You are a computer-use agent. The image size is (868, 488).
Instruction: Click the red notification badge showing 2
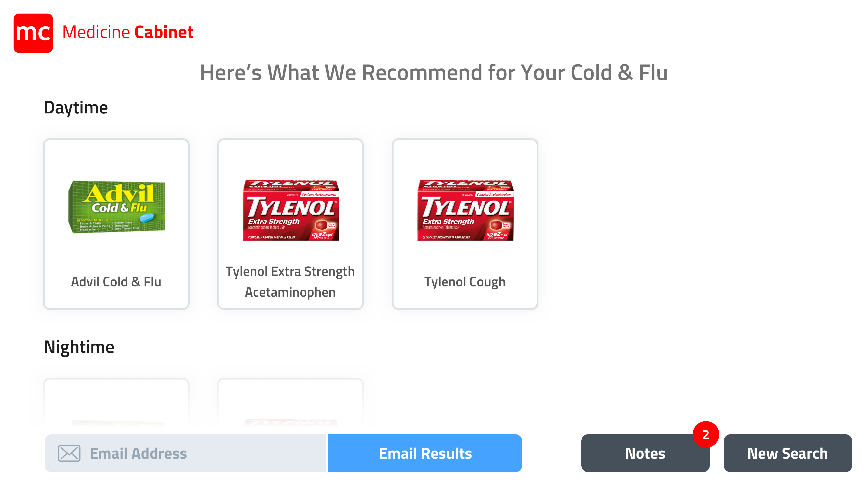(705, 434)
